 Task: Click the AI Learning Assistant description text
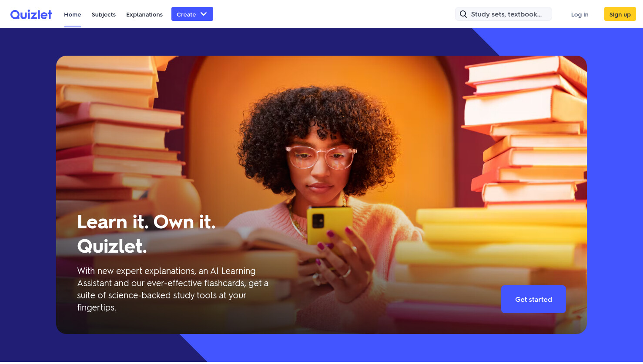pos(173,289)
